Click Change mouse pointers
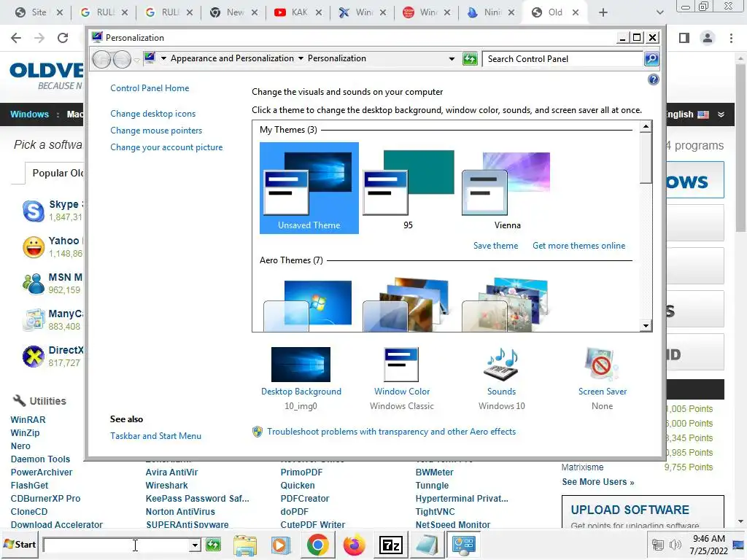The image size is (747, 560). 156,131
